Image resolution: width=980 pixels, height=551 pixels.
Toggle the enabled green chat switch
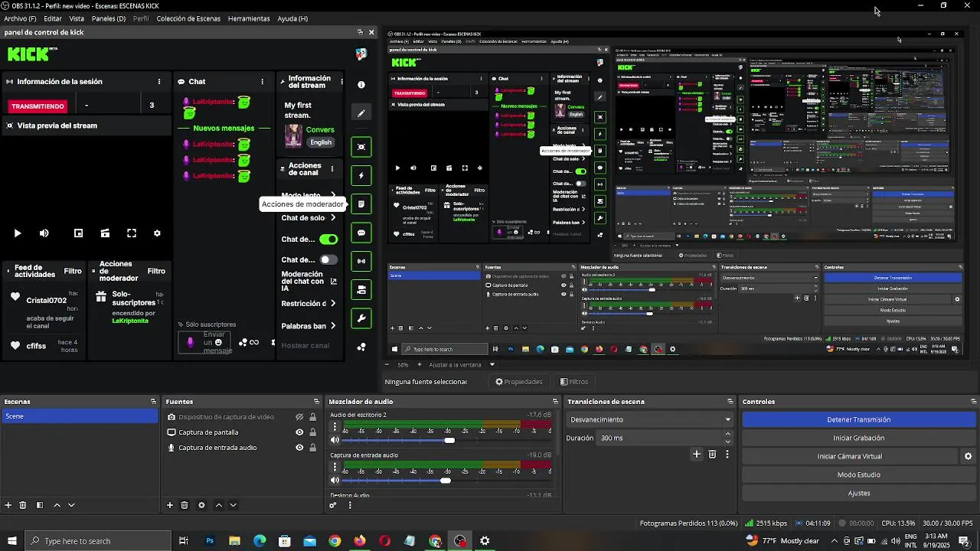click(328, 240)
